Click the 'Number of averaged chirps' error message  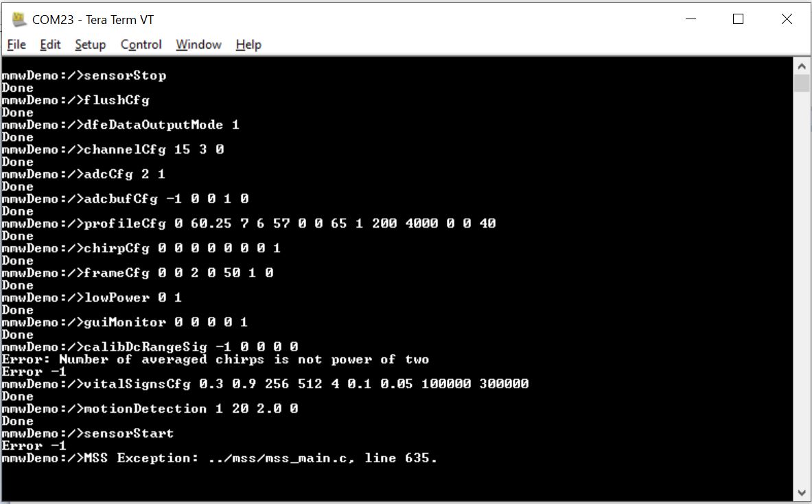[216, 359]
